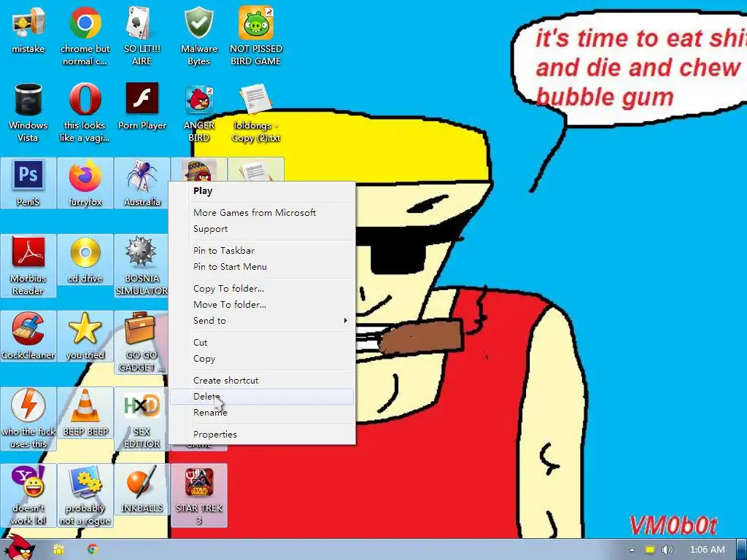The height and width of the screenshot is (560, 747).
Task: Choose Cut from the context menu
Action: 262,343
